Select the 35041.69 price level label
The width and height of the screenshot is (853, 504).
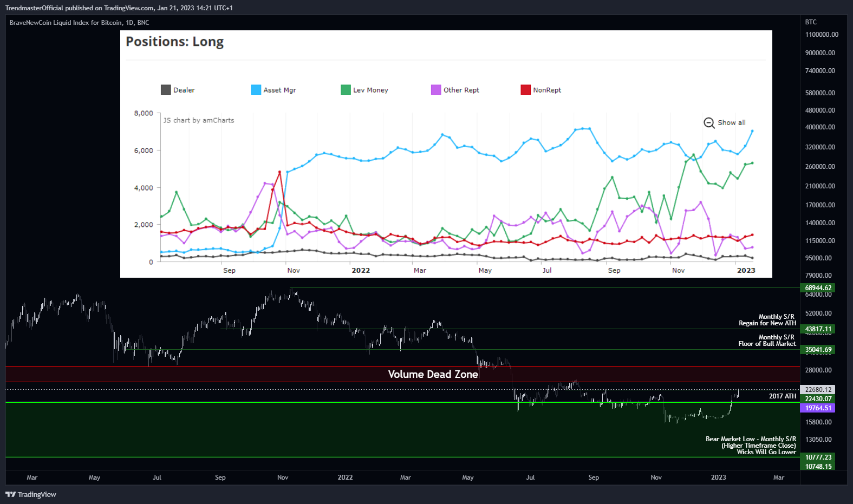pyautogui.click(x=818, y=350)
